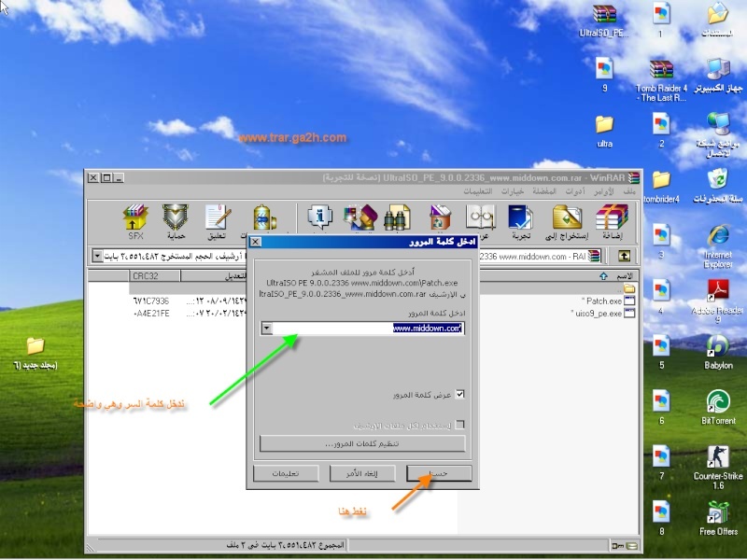Click the binoculars Find toolbar icon

(398, 218)
